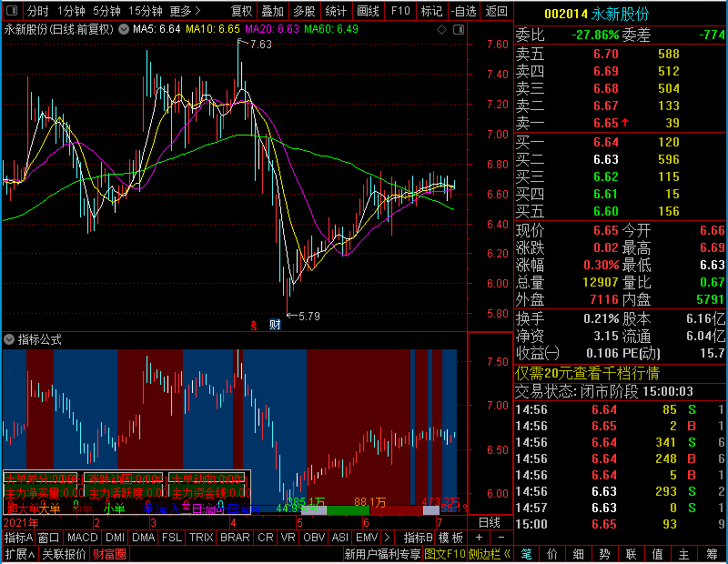Select the 15分钟 period
Viewport: 728px width, 564px height.
point(146,11)
